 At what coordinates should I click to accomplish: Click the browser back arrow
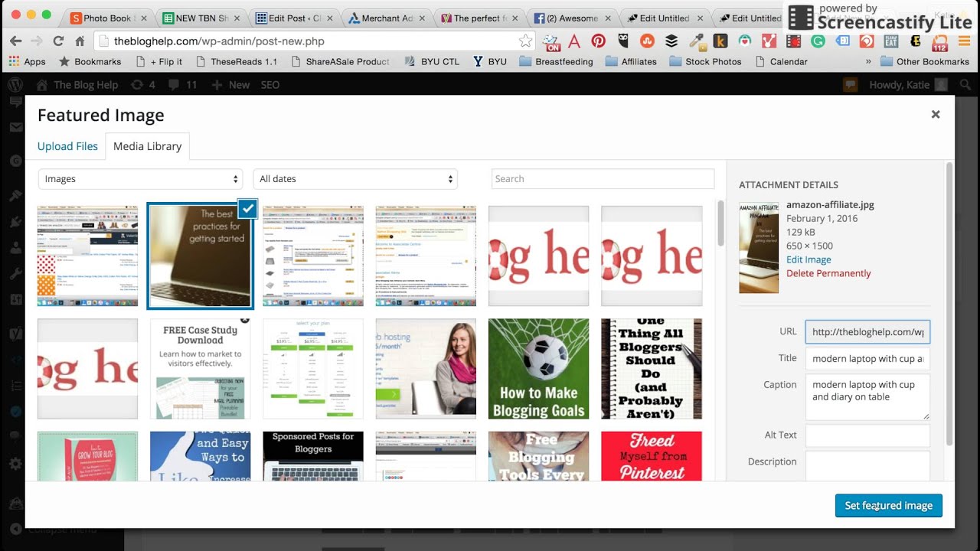tap(15, 41)
